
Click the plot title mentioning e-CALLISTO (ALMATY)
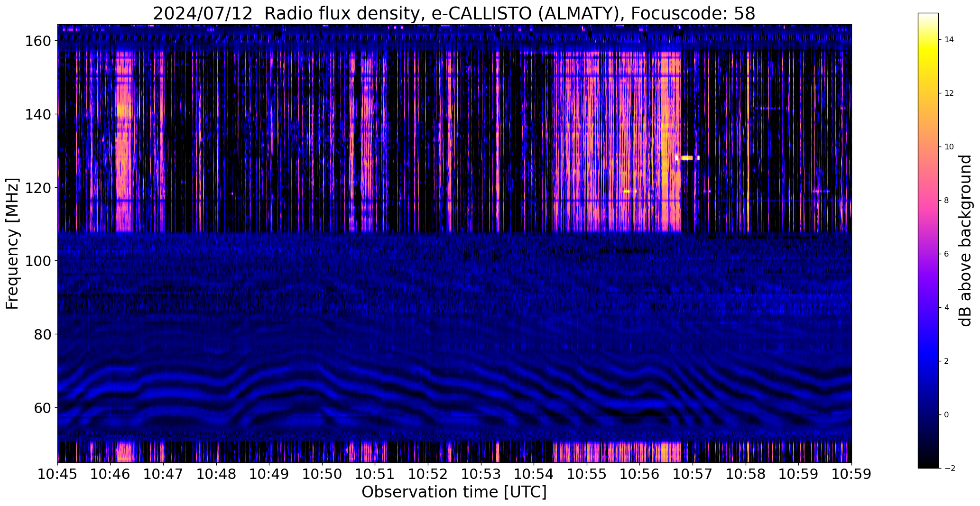click(x=454, y=13)
